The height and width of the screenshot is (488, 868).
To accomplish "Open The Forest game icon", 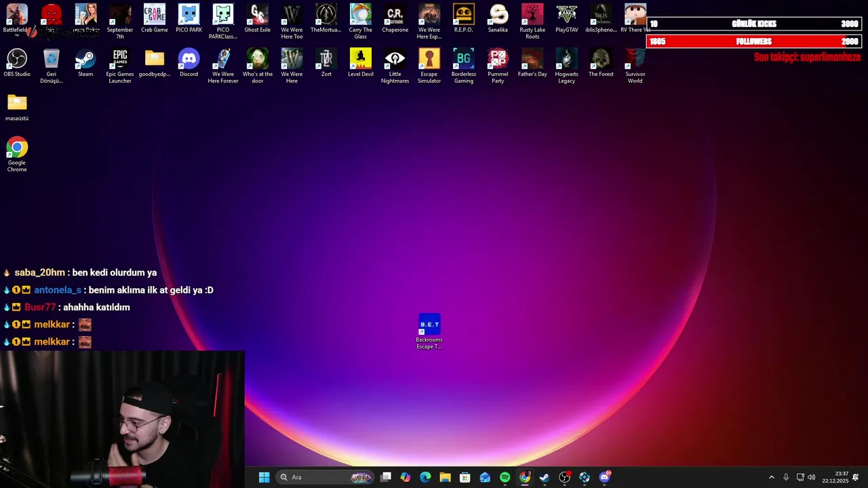I will click(x=601, y=62).
